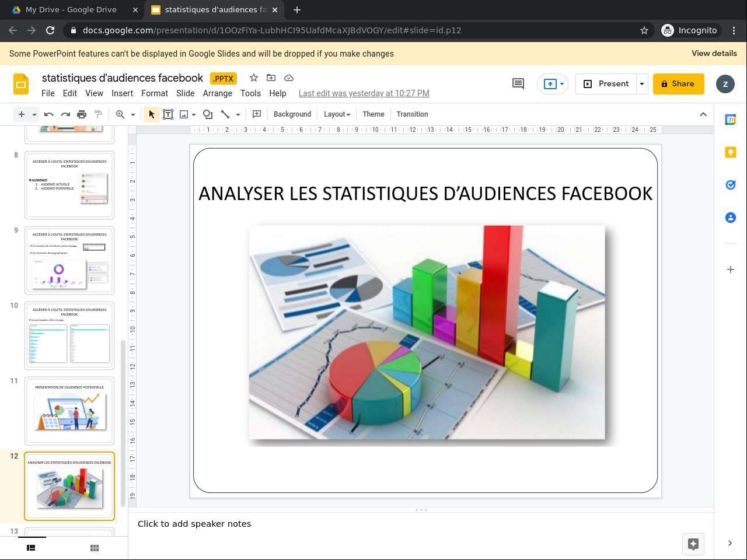Add a comment using toolbar icon
This screenshot has width=747, height=560.
coord(257,114)
